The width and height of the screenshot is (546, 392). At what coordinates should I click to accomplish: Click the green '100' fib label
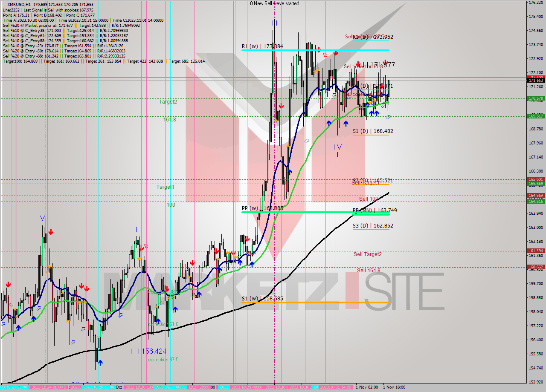[x=171, y=205]
